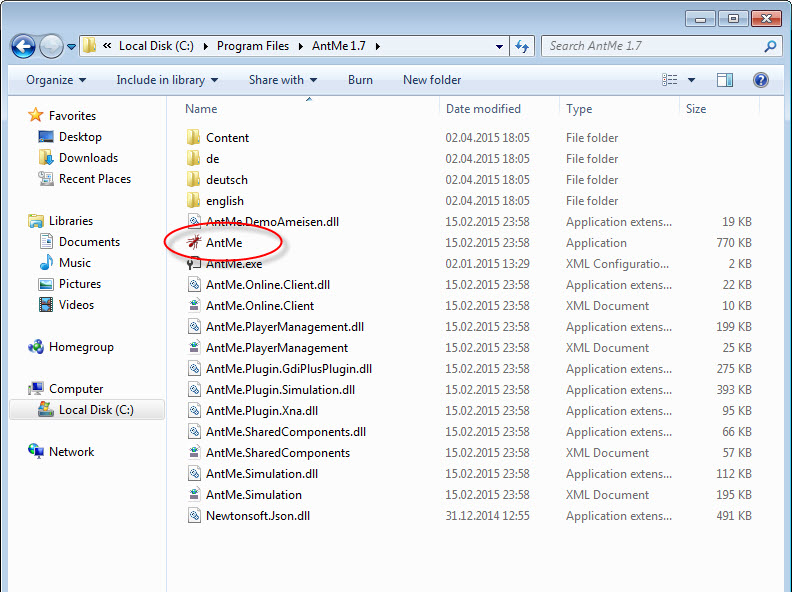Select Libraries in navigation pane
The height and width of the screenshot is (592, 792).
point(71,221)
